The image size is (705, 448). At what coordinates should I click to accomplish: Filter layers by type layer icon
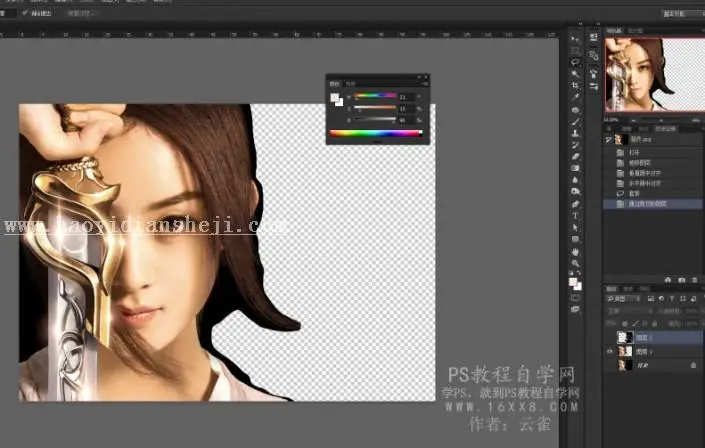click(672, 299)
